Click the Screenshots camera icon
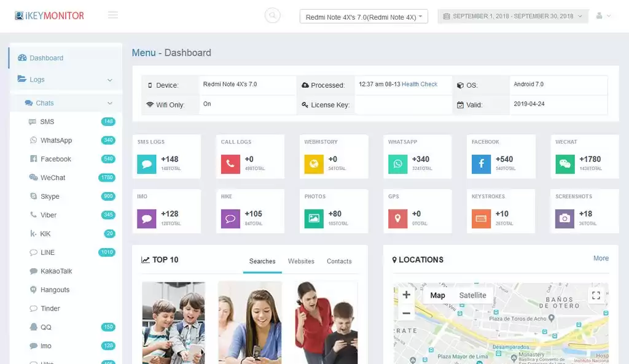The image size is (629, 364). point(565,219)
